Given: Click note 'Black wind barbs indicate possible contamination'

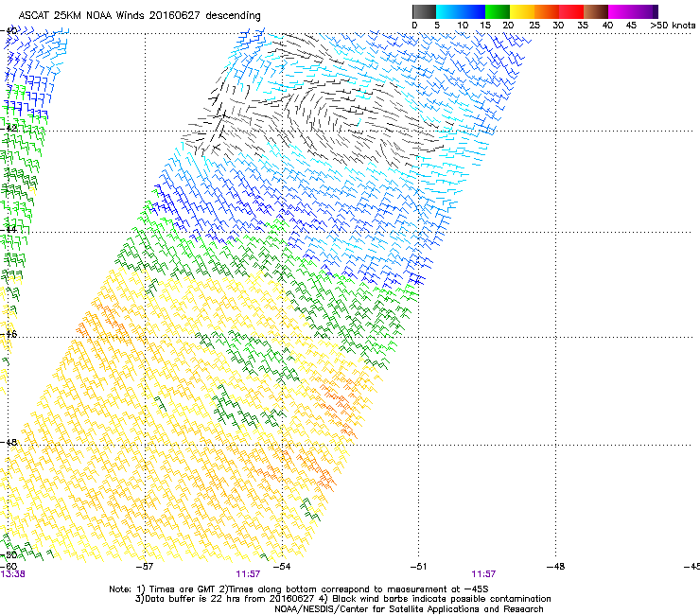Looking at the screenshot, I should 442,599.
